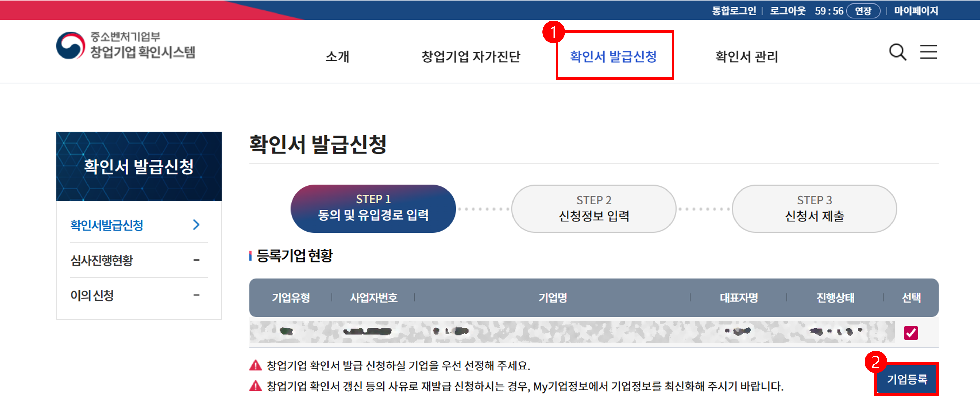980x415 pixels.
Task: Click the second red warning triangle icon
Action: (256, 386)
